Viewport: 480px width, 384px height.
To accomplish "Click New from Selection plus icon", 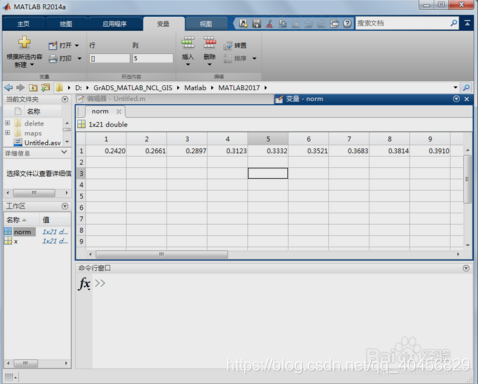I will tap(24, 43).
